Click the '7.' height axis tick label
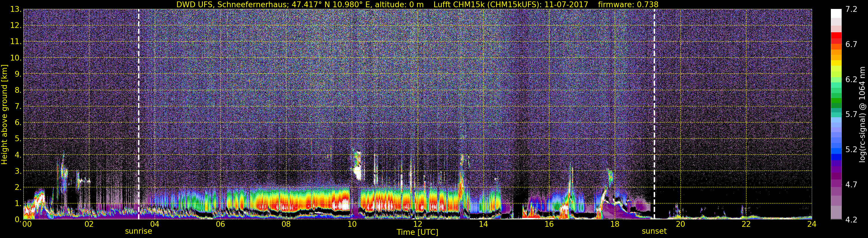This screenshot has width=868, height=238. click(18, 107)
